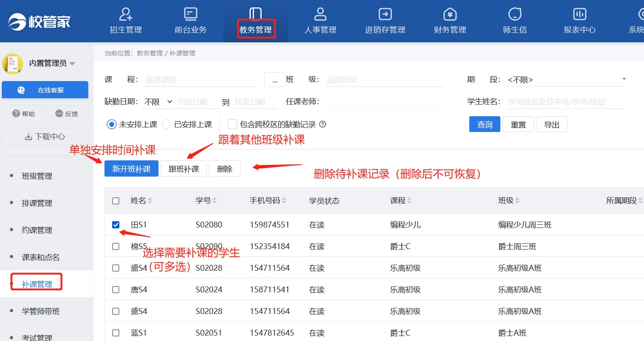Viewport: 644px width, 341px height.
Task: Click phone number 159874551
Action: (270, 224)
